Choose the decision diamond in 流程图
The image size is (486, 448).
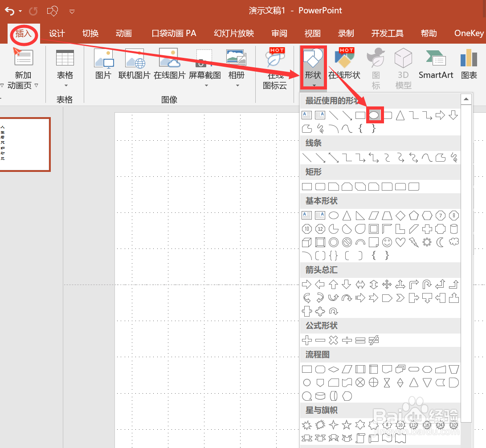pyautogui.click(x=334, y=369)
